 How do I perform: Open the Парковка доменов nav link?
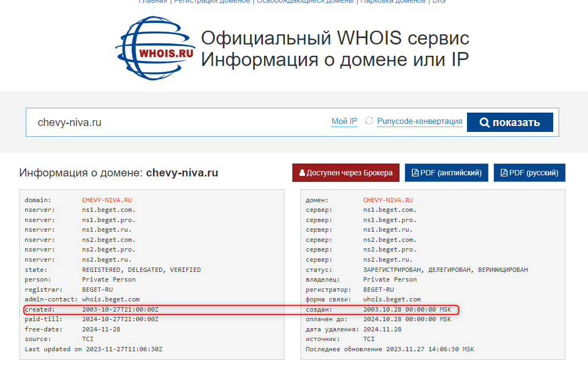click(x=393, y=2)
